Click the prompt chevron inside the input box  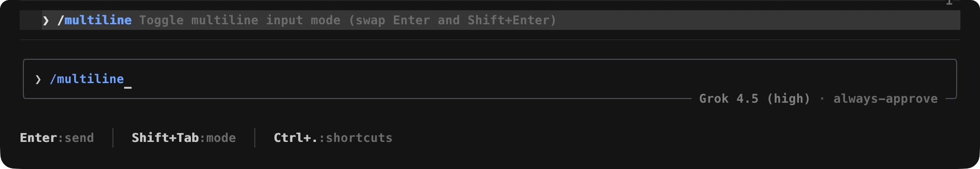pos(38,79)
